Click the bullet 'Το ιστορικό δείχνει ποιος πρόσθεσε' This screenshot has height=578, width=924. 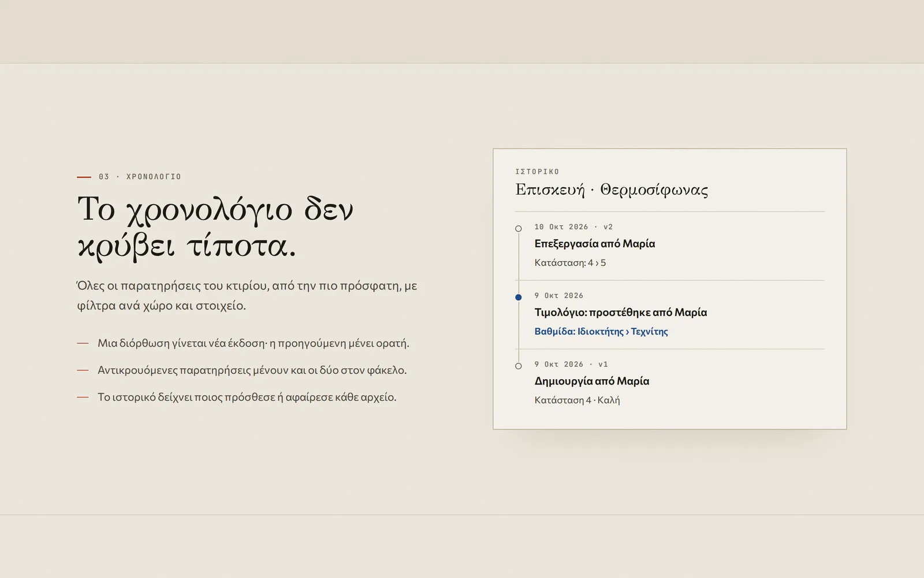[247, 398]
